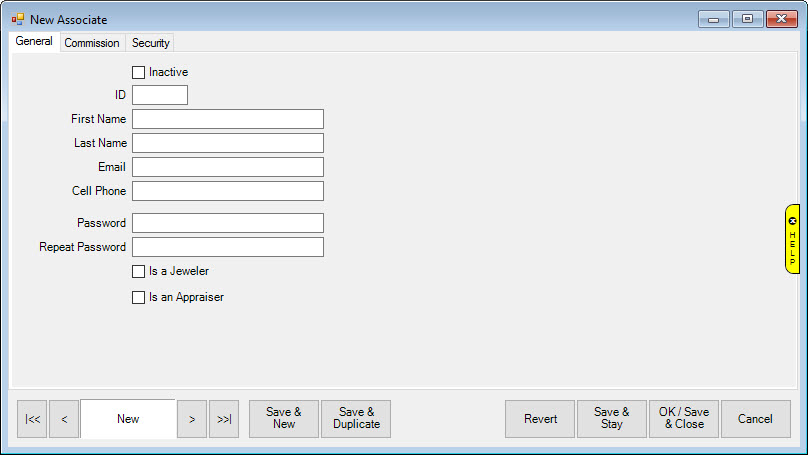The image size is (808, 455).
Task: Enable the Inactive checkbox
Action: (139, 72)
